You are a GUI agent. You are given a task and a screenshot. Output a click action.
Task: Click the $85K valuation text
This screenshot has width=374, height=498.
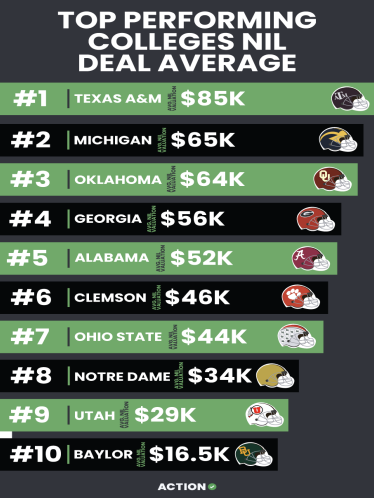213,99
